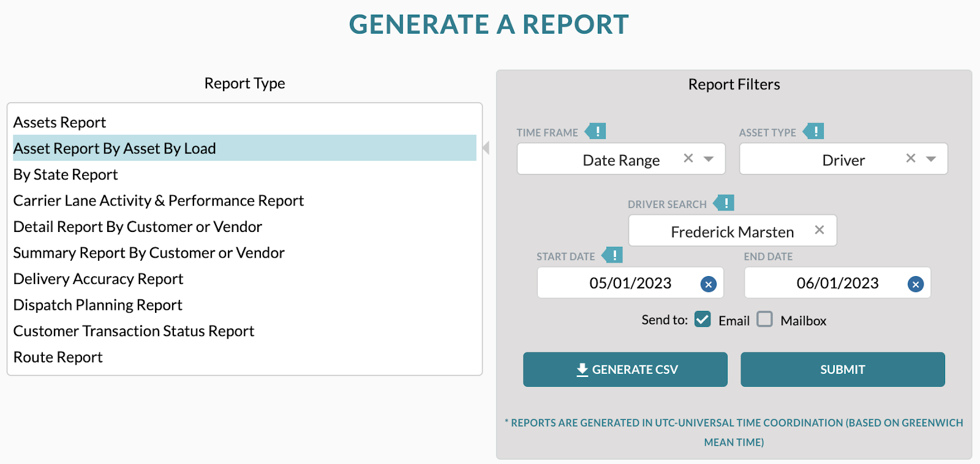
Task: Select Asset Report By Asset By Load
Action: click(244, 148)
